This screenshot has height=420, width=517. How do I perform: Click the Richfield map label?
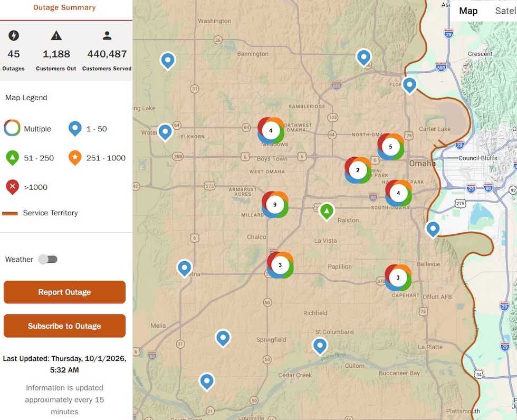click(315, 313)
